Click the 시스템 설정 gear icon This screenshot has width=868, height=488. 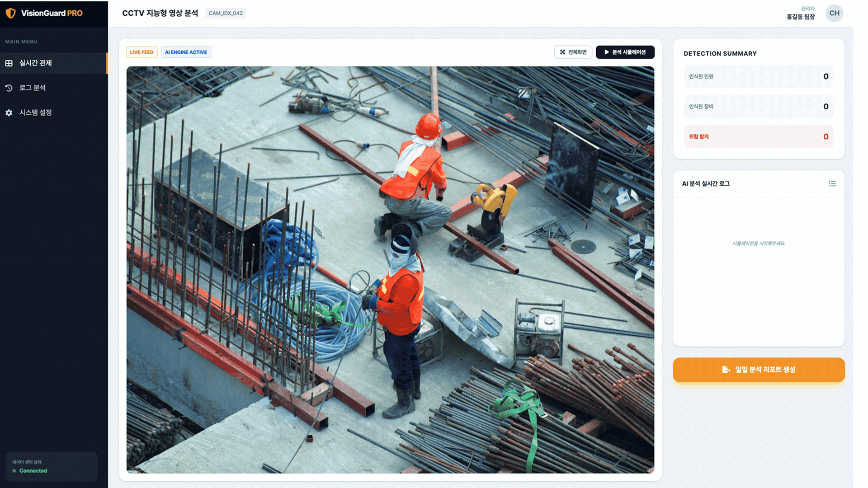point(9,113)
